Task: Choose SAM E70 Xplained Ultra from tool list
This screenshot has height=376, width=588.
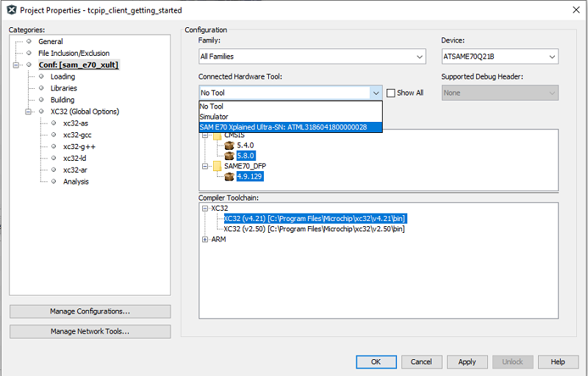Action: (x=290, y=127)
